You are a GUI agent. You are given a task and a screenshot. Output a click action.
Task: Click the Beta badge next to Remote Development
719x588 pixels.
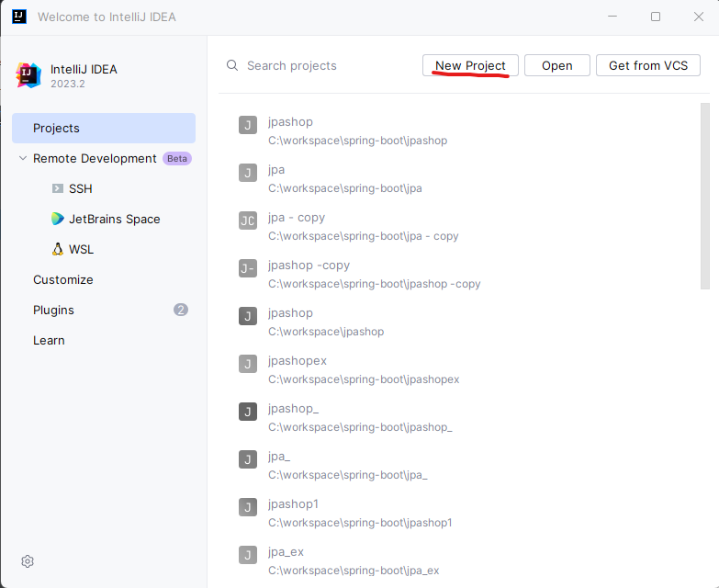pyautogui.click(x=177, y=158)
